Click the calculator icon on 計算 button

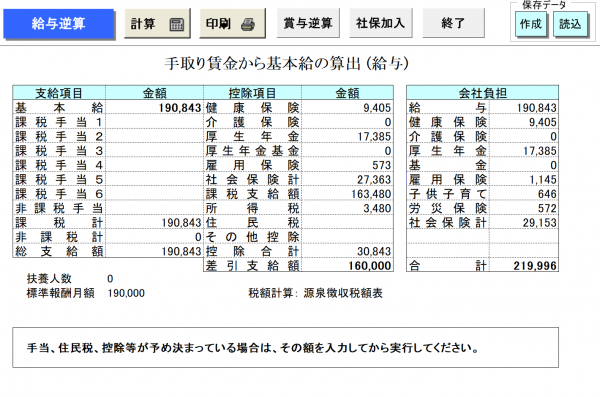pos(176,25)
